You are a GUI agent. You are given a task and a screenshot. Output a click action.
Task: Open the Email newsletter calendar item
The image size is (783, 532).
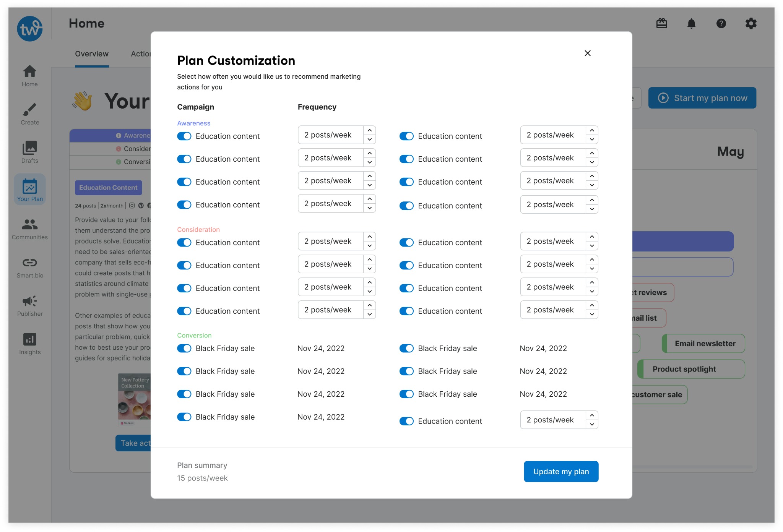point(703,344)
